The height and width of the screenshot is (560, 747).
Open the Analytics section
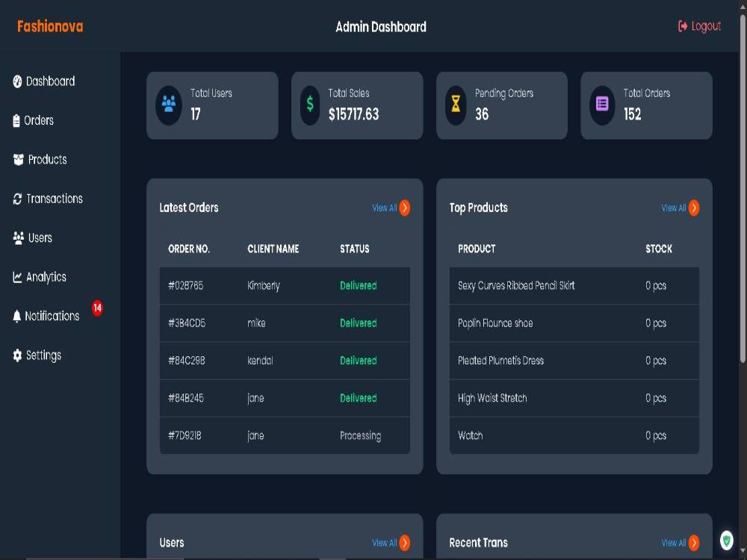(40, 277)
